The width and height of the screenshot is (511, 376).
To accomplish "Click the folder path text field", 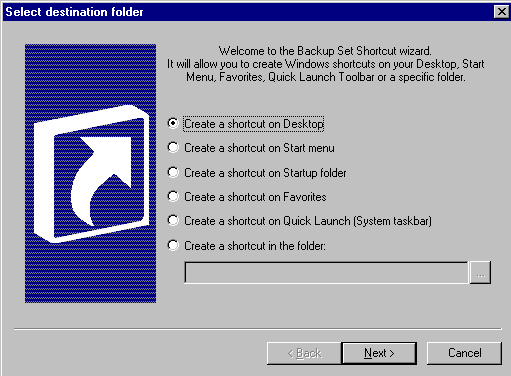I will pyautogui.click(x=327, y=273).
